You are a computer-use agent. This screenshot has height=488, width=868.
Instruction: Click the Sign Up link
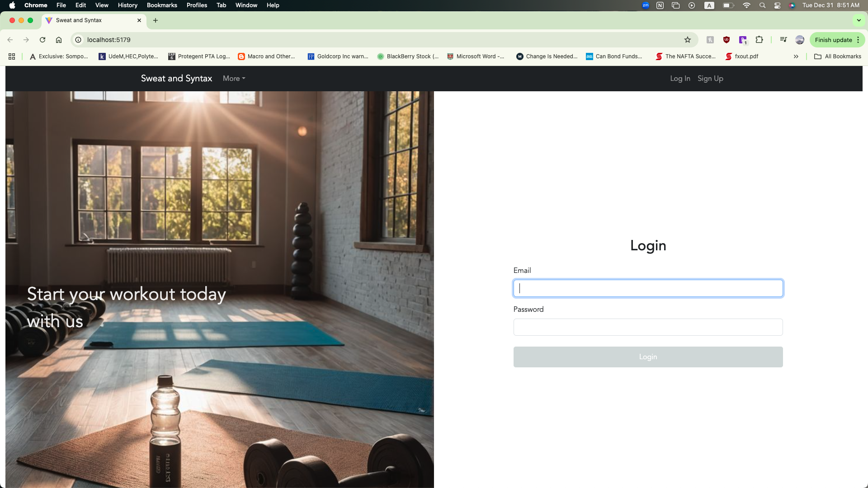tap(710, 79)
